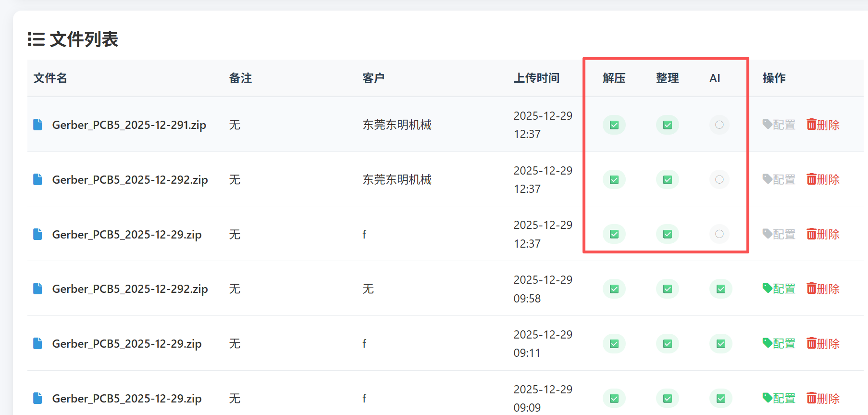Open 配置 for file uploaded 09:09
The image size is (868, 415).
point(779,398)
